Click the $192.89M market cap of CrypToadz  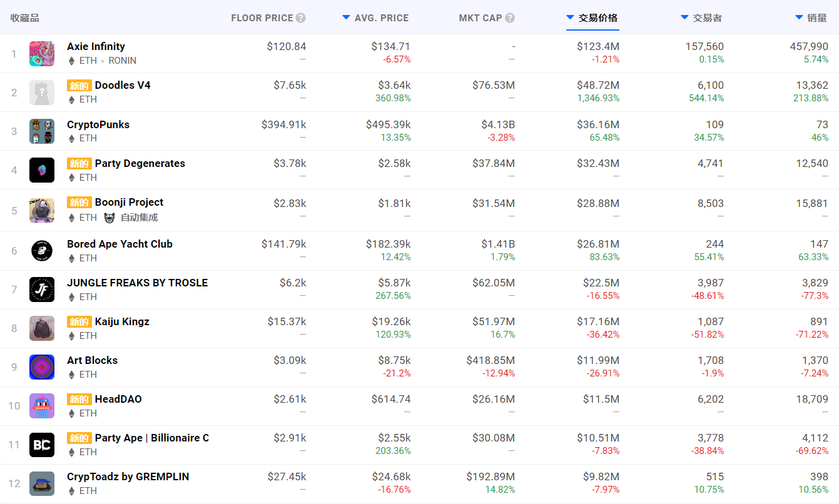pyautogui.click(x=491, y=476)
